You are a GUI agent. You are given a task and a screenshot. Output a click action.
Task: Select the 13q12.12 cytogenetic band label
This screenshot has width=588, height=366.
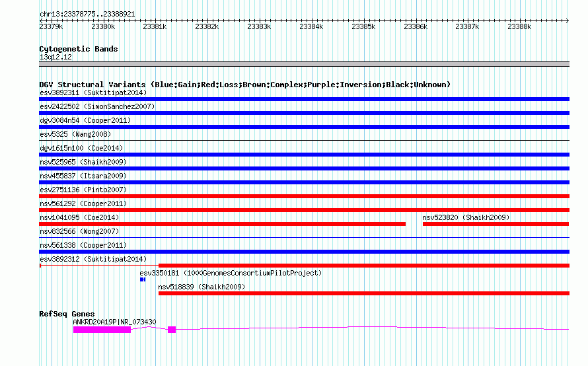(55, 57)
